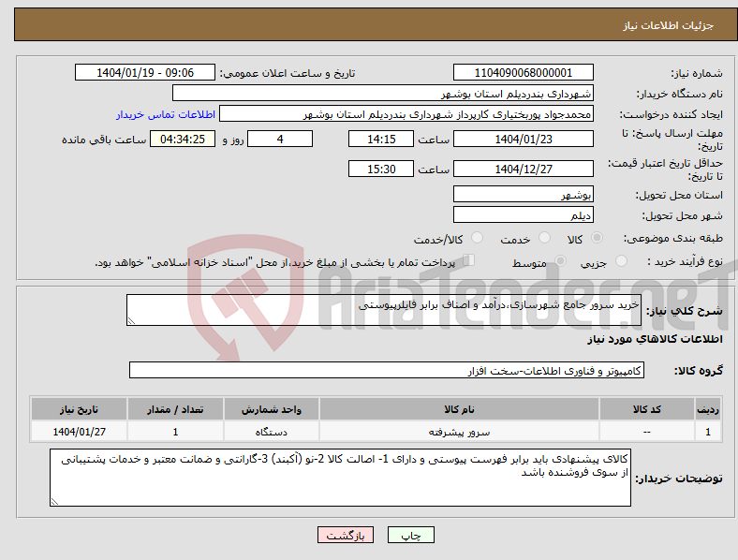
Task: Click the ردیف column header
Action: pos(708,409)
